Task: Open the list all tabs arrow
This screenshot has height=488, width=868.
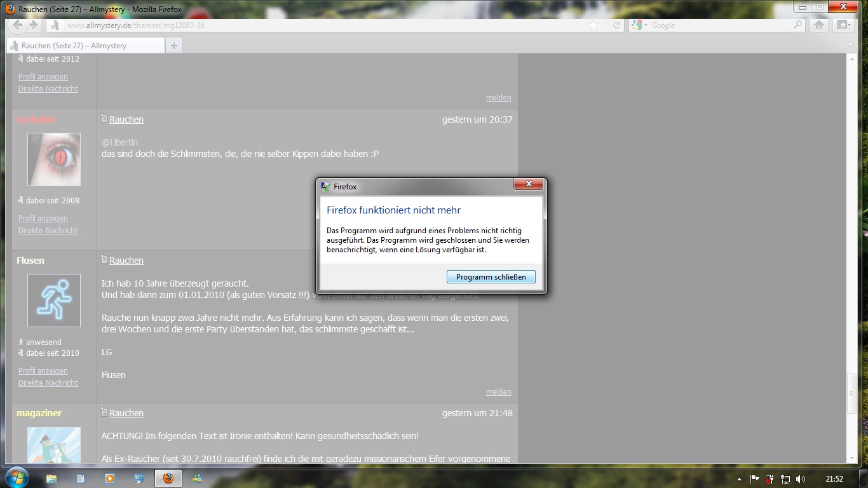Action: pyautogui.click(x=851, y=45)
